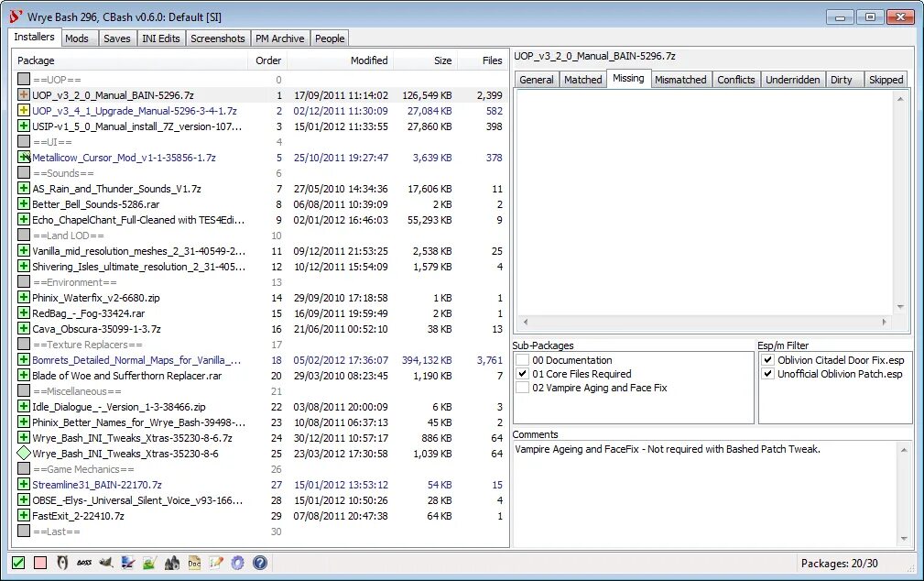Viewport: 924px width, 581px height.
Task: Open the Underridden tab
Action: [793, 80]
